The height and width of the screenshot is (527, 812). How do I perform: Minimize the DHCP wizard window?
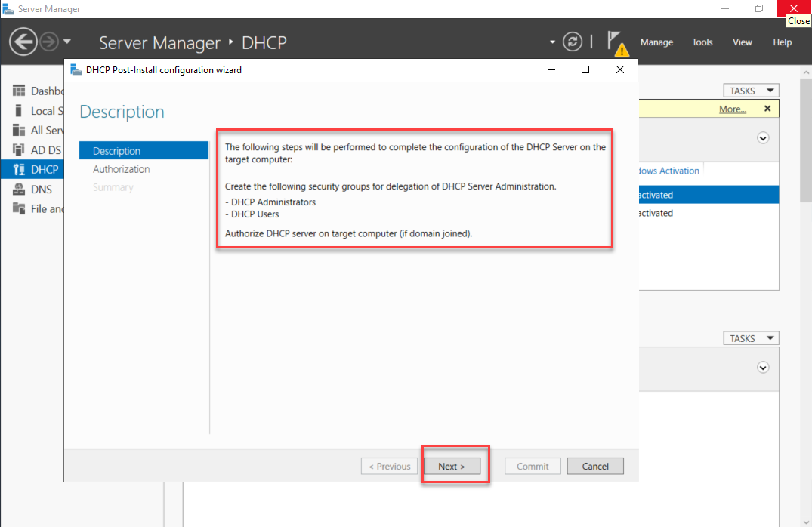point(551,69)
